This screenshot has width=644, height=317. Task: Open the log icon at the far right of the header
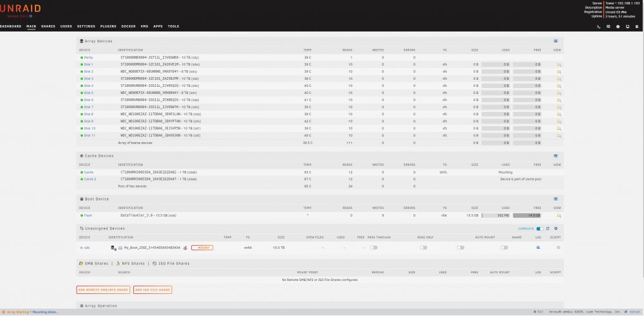point(637,26)
